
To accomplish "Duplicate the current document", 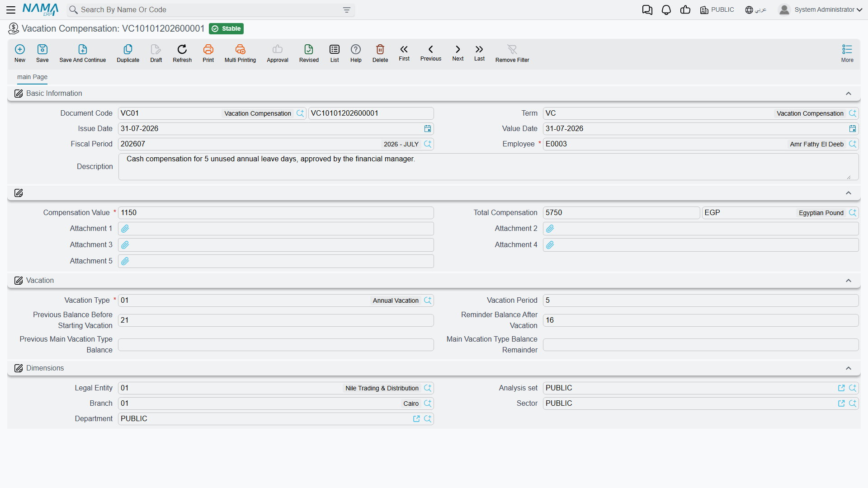I will coord(128,53).
